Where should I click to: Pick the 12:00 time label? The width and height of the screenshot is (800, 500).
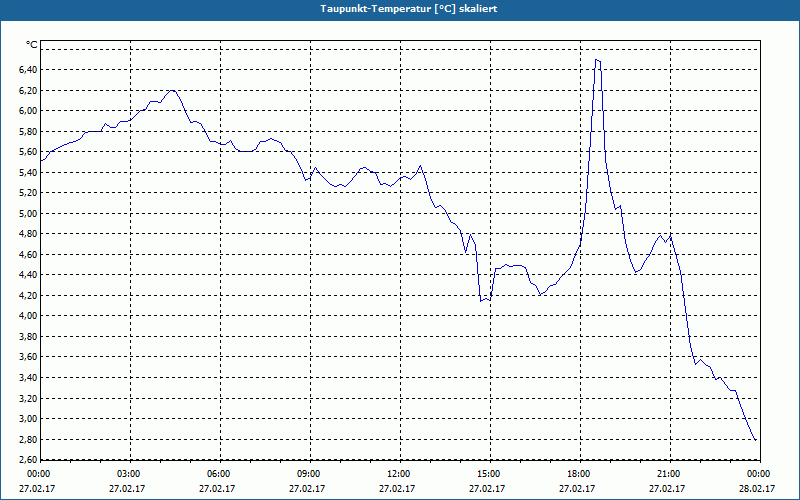point(398,474)
